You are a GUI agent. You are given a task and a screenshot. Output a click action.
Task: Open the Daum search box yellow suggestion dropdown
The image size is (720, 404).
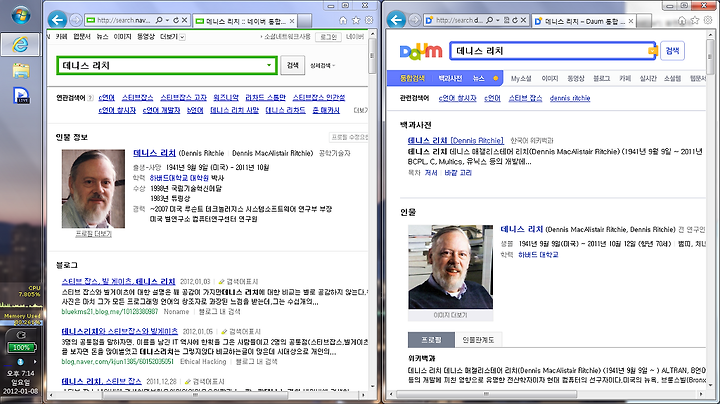pyautogui.click(x=652, y=50)
